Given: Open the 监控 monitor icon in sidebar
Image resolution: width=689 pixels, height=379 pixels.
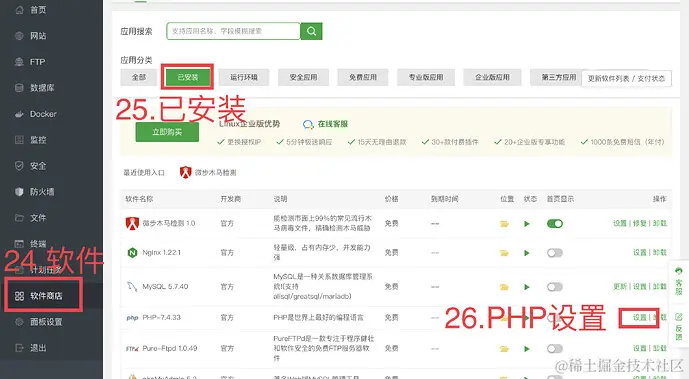Looking at the screenshot, I should point(19,140).
